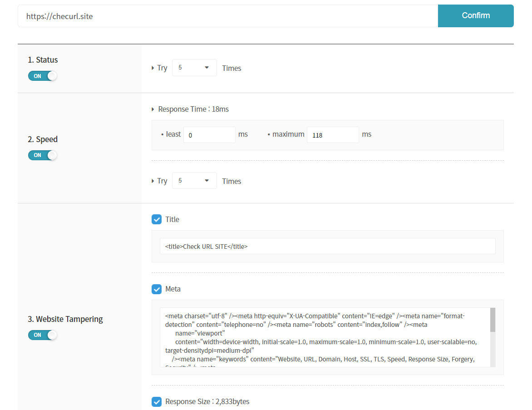This screenshot has height=410, width=532.
Task: Click the arrow beside Response Time
Action: tap(153, 109)
